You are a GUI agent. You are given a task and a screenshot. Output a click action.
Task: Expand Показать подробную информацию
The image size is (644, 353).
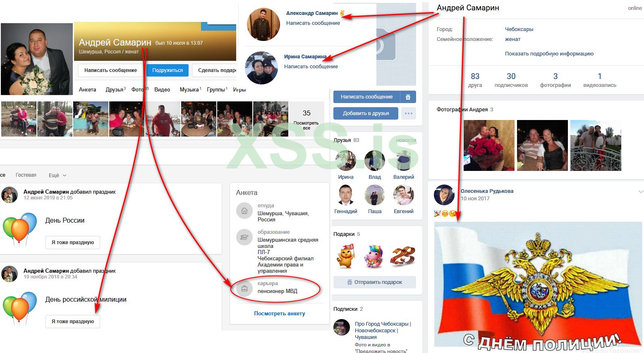(549, 53)
